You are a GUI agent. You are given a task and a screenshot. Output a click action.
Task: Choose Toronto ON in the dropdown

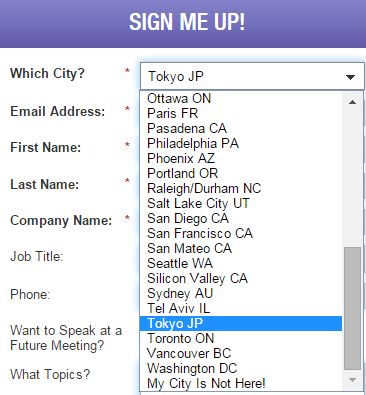(x=241, y=338)
